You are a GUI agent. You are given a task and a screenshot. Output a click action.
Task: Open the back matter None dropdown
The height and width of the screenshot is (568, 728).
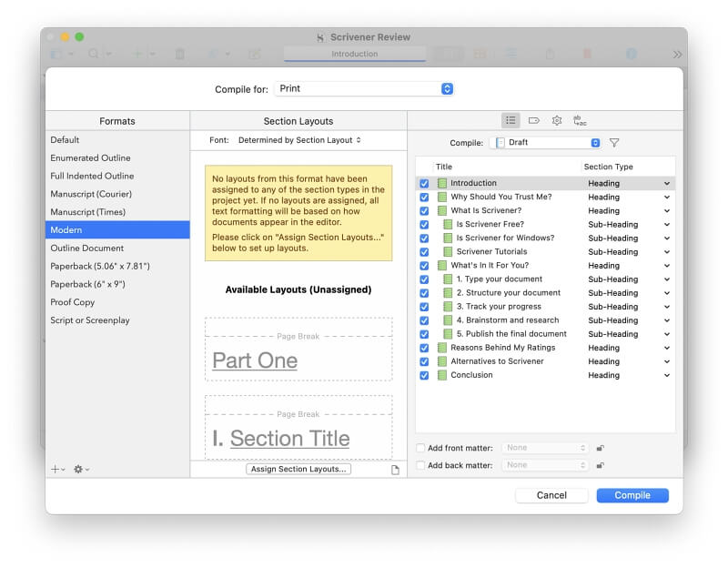pos(545,465)
